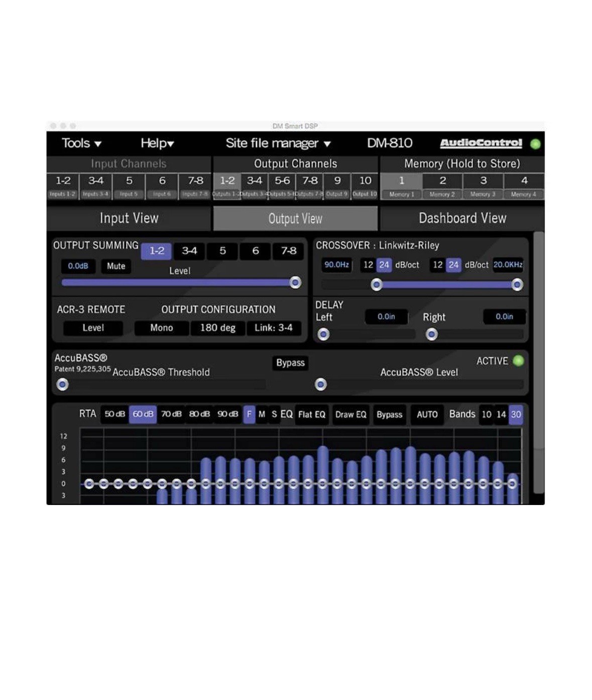The image size is (592, 700).
Task: Select Output Channels 7-8
Action: [x=310, y=186]
